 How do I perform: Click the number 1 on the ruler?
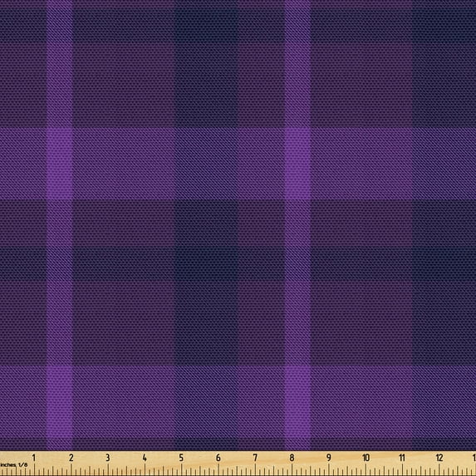point(34,458)
